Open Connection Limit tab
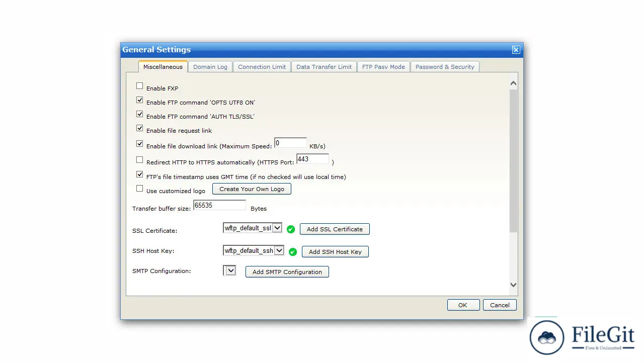Image resolution: width=644 pixels, height=362 pixels. (x=262, y=67)
